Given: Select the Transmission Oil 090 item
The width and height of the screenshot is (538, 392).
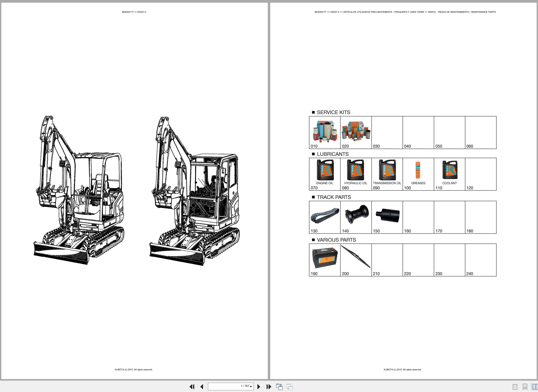Looking at the screenshot, I should coord(387,174).
